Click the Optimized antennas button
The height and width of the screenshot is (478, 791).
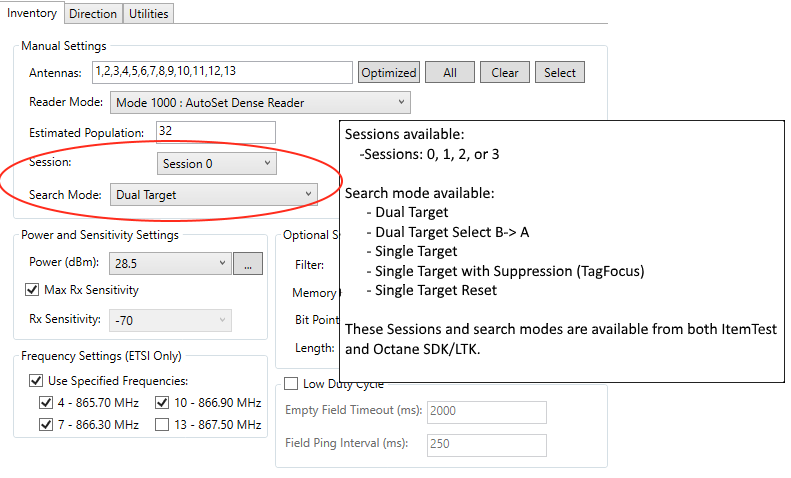pyautogui.click(x=388, y=73)
